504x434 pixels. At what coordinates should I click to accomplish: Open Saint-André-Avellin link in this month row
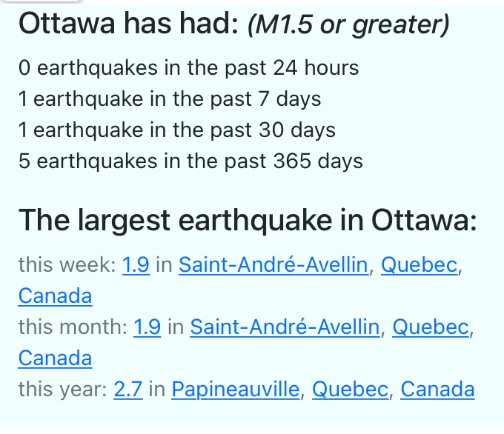click(x=285, y=327)
